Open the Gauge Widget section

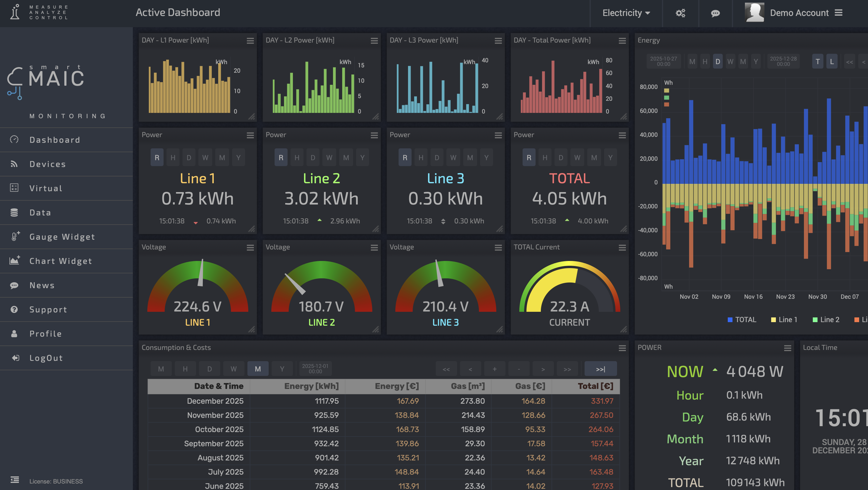click(x=62, y=237)
